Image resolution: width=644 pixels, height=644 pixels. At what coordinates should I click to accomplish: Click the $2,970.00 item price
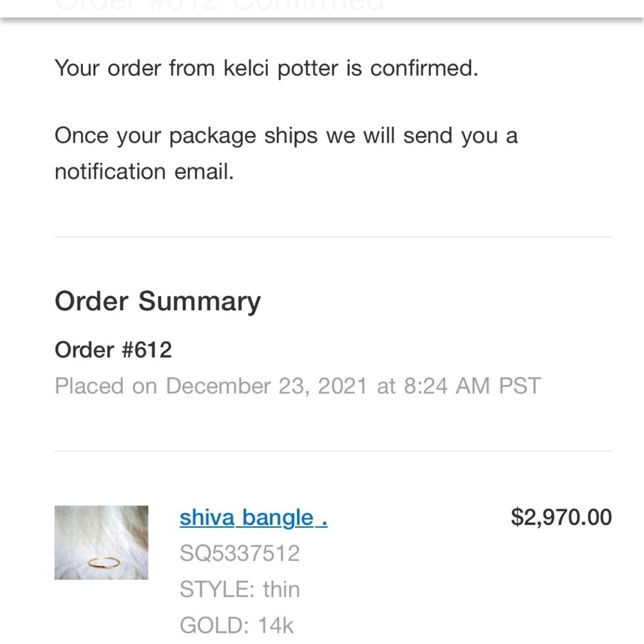click(561, 517)
